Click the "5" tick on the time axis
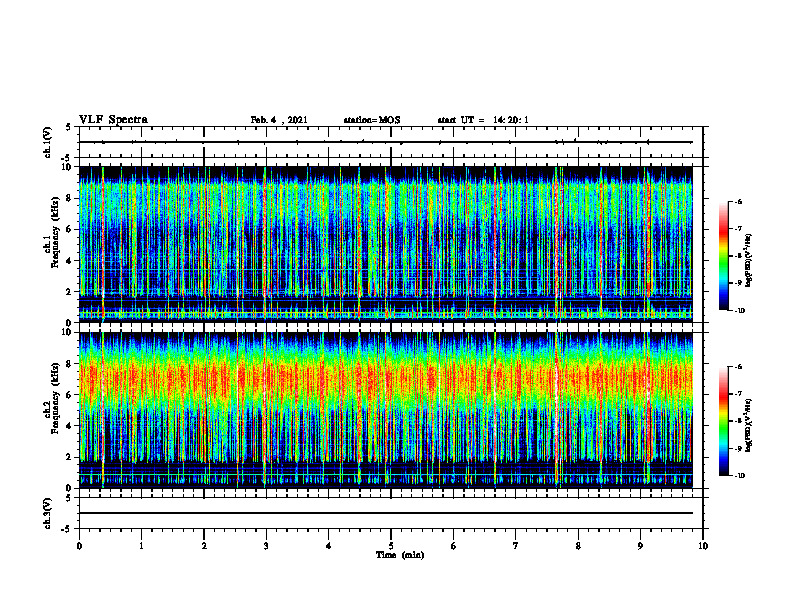This screenshot has height=612, width=792. 391,546
